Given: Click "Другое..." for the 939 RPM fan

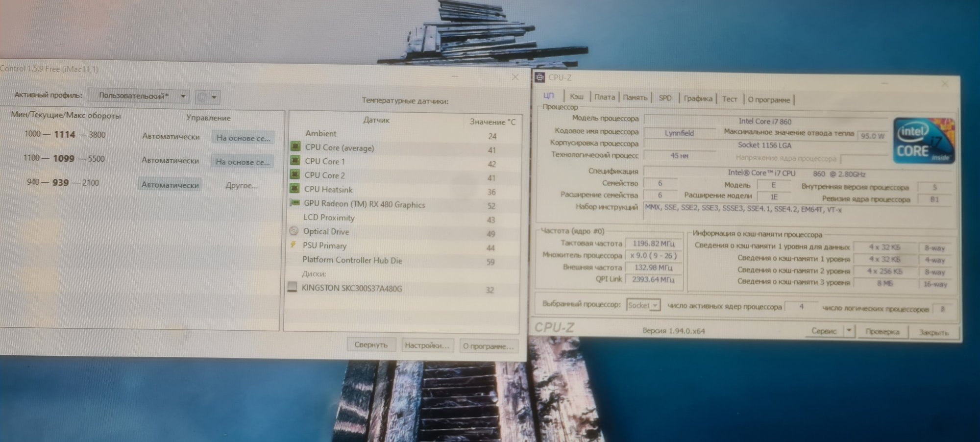Looking at the screenshot, I should [241, 185].
